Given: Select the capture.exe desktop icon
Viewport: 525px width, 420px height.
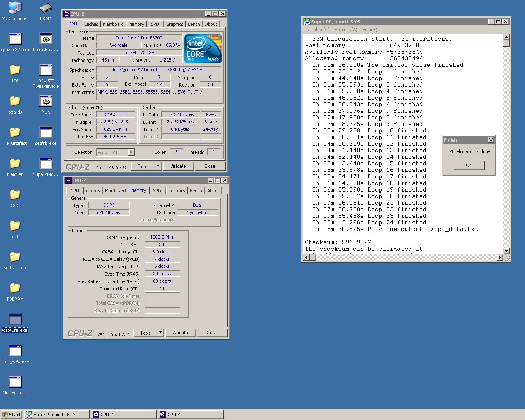Looking at the screenshot, I should (15, 323).
